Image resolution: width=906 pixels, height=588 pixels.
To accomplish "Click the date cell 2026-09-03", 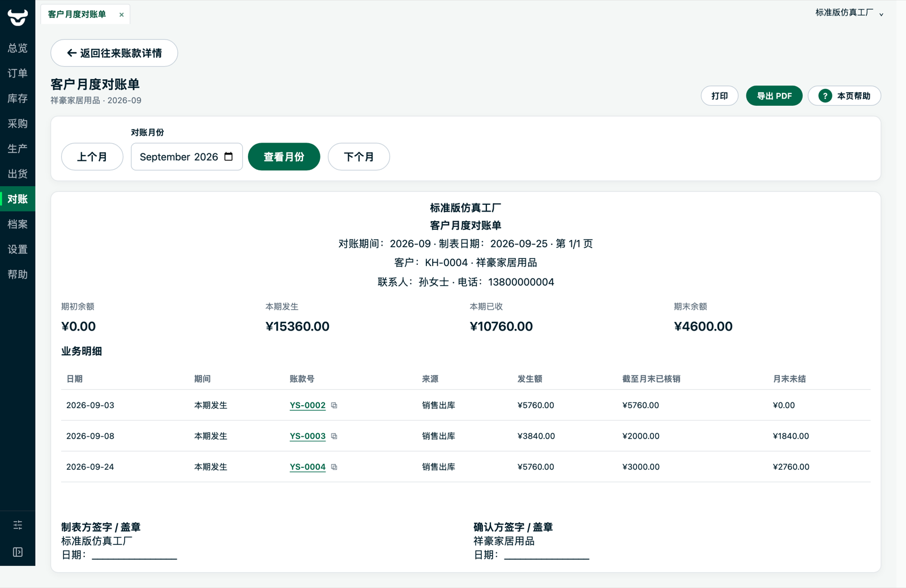I will pyautogui.click(x=90, y=405).
